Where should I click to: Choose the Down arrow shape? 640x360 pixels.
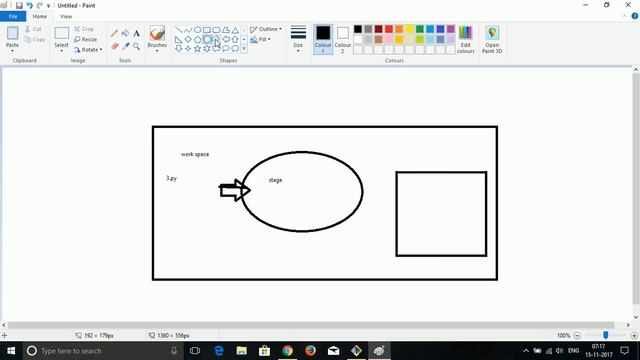179,49
